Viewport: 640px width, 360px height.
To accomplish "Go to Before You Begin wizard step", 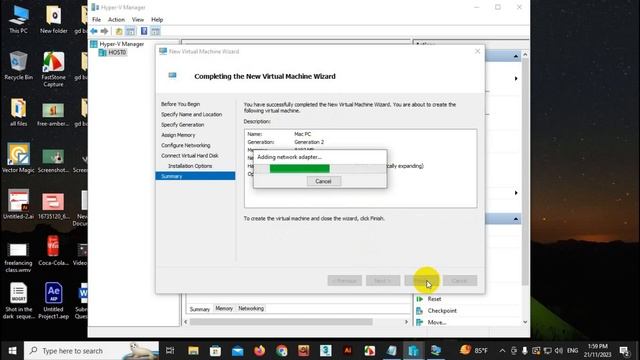I will tap(180, 104).
